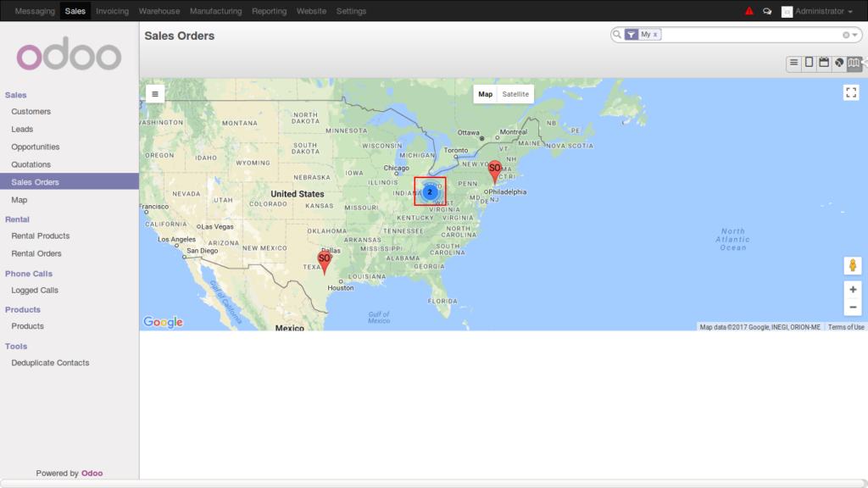Open the Warehouse menu
The height and width of the screenshot is (488, 868).
(x=159, y=10)
